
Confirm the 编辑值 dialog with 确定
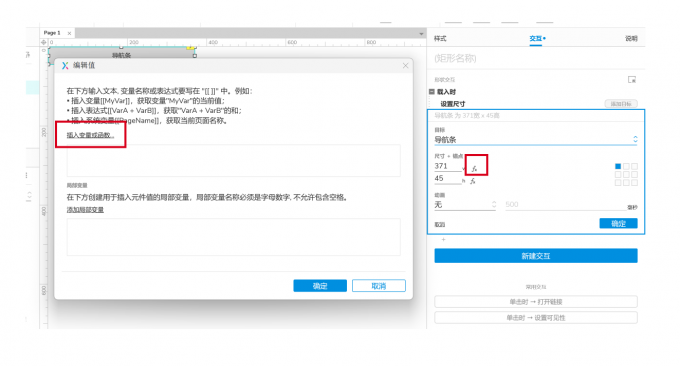(320, 286)
